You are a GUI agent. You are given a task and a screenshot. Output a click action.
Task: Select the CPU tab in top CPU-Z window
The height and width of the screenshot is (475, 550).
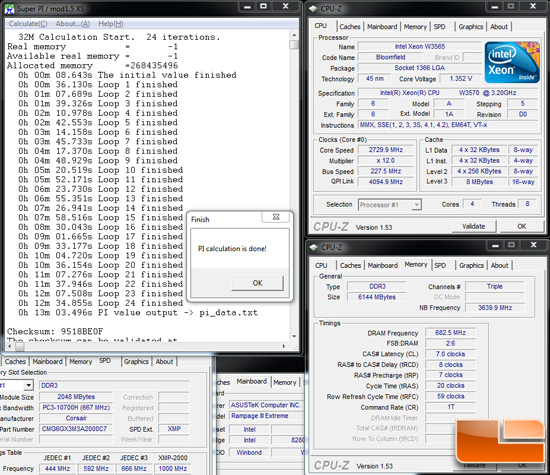tap(321, 26)
